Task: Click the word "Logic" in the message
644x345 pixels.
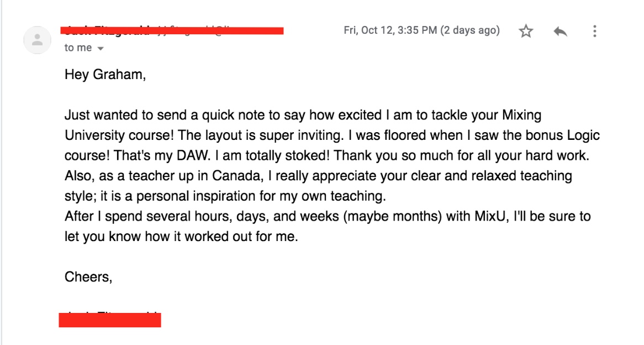Action: pos(583,135)
